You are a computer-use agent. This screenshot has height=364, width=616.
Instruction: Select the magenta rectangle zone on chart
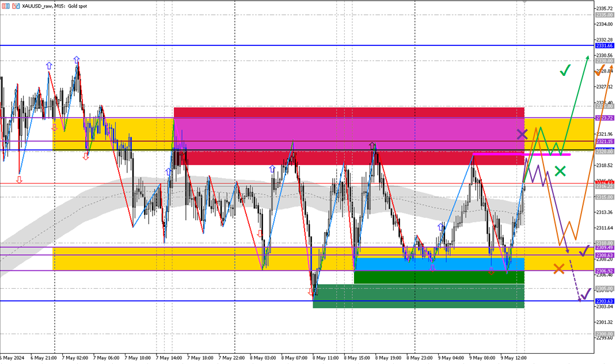(x=349, y=134)
